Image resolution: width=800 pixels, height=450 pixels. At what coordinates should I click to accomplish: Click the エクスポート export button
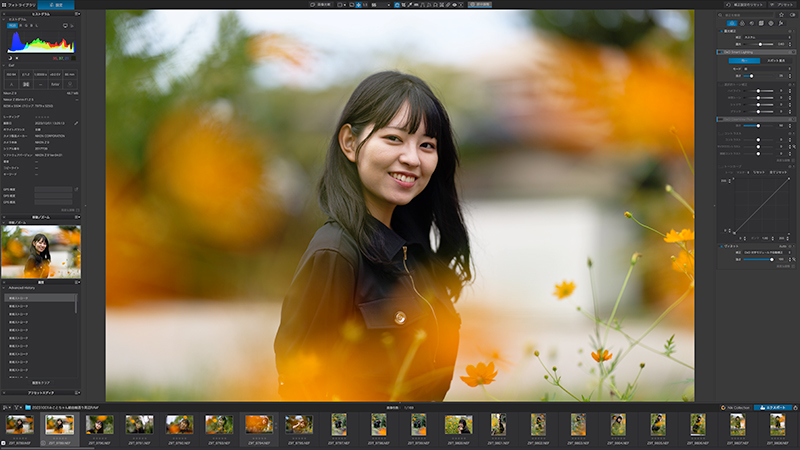[x=772, y=408]
